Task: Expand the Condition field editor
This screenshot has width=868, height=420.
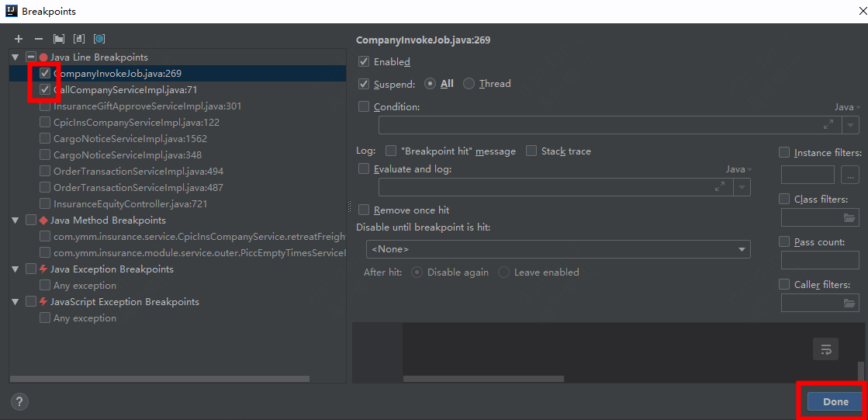Action: (x=828, y=125)
